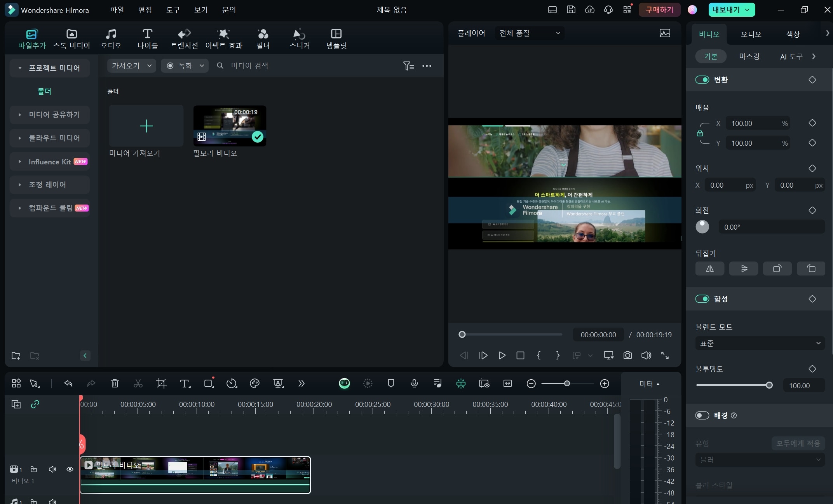This screenshot has width=833, height=504.
Task: Switch to the 오디오 properties tab
Action: 751,34
